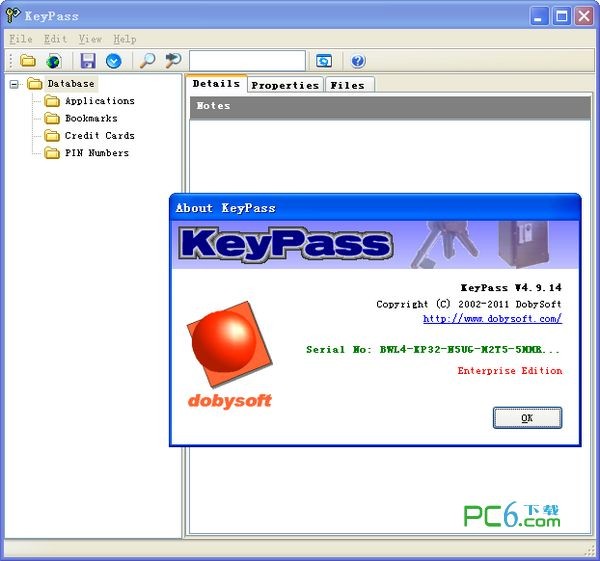Screen dimensions: 600x561
Task: Open the View menu
Action: click(x=90, y=39)
